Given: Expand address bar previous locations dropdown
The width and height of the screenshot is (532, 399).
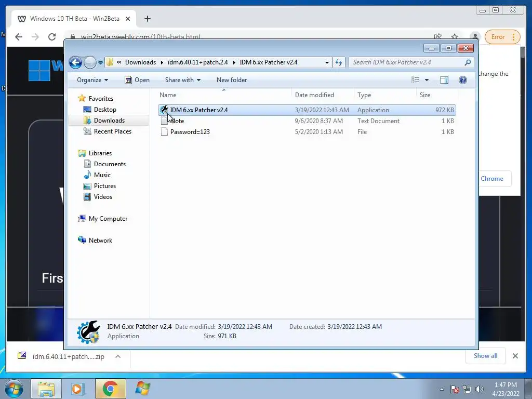Looking at the screenshot, I should [327, 62].
